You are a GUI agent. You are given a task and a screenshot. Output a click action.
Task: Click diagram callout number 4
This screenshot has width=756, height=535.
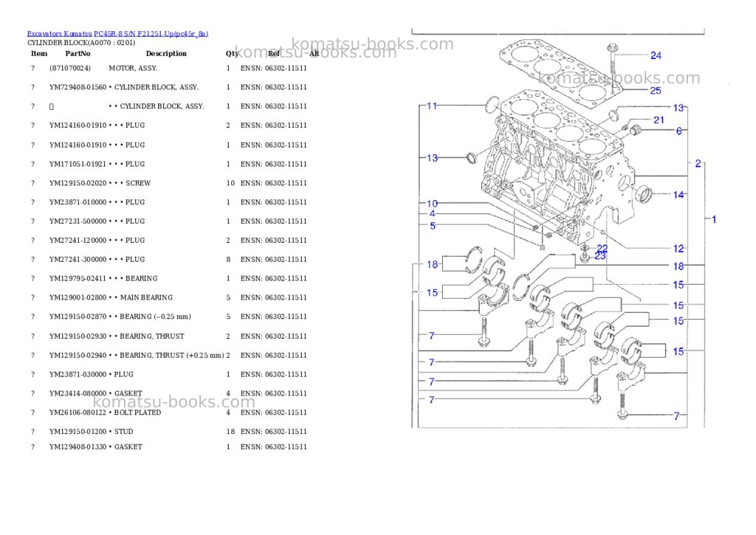[432, 213]
